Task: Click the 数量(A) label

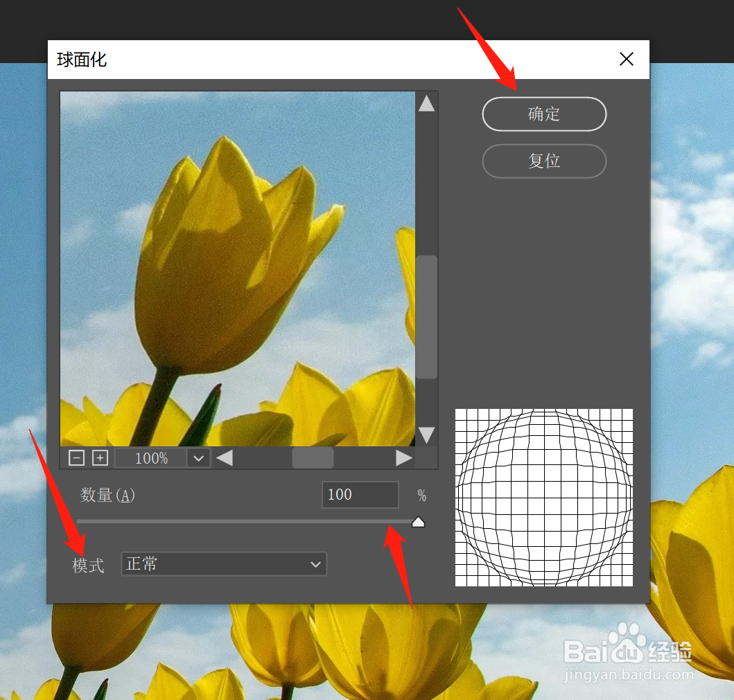Action: [x=107, y=495]
